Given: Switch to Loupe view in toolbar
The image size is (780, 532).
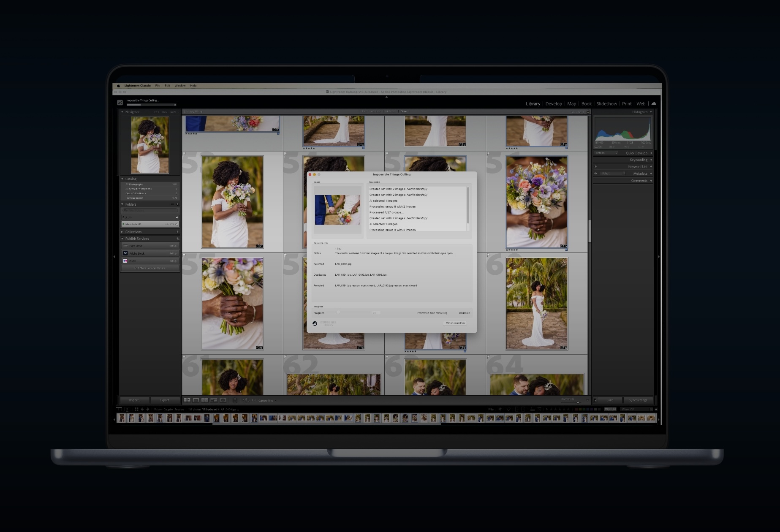Looking at the screenshot, I should 196,400.
